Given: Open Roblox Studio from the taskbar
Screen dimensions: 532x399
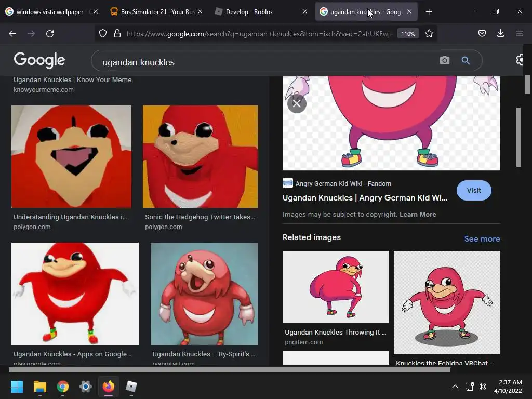Looking at the screenshot, I should coord(131,387).
